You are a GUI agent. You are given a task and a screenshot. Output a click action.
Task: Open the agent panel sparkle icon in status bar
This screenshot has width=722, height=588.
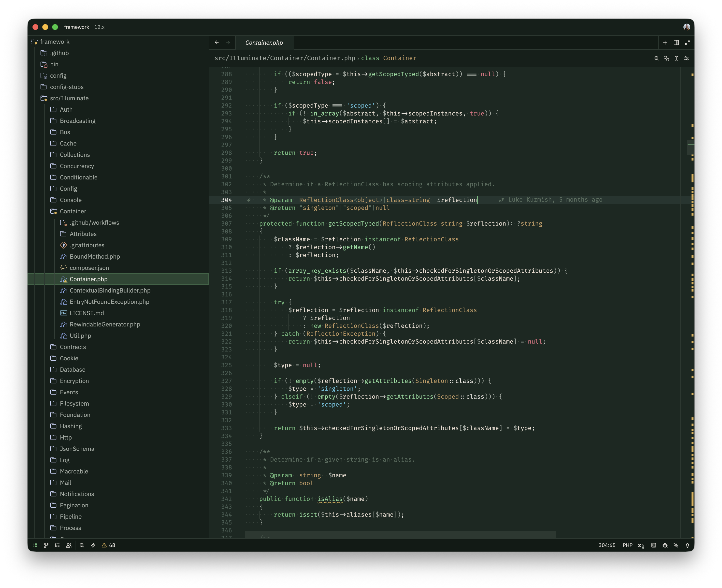676,545
